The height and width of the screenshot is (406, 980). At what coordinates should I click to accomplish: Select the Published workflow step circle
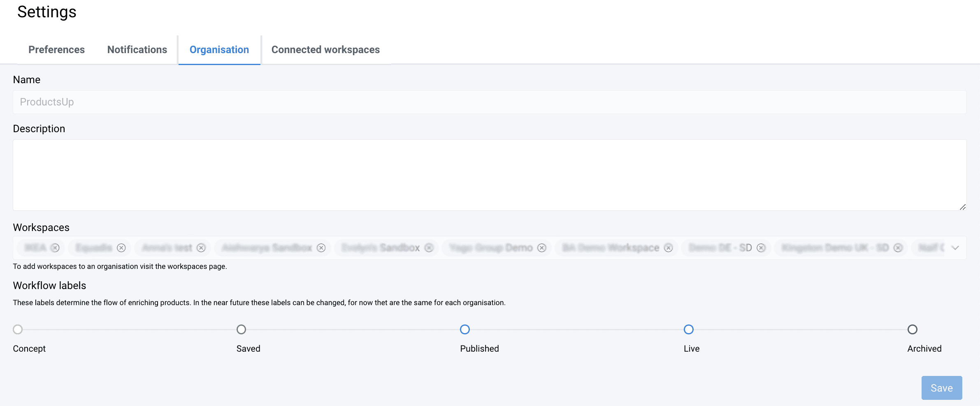point(465,329)
